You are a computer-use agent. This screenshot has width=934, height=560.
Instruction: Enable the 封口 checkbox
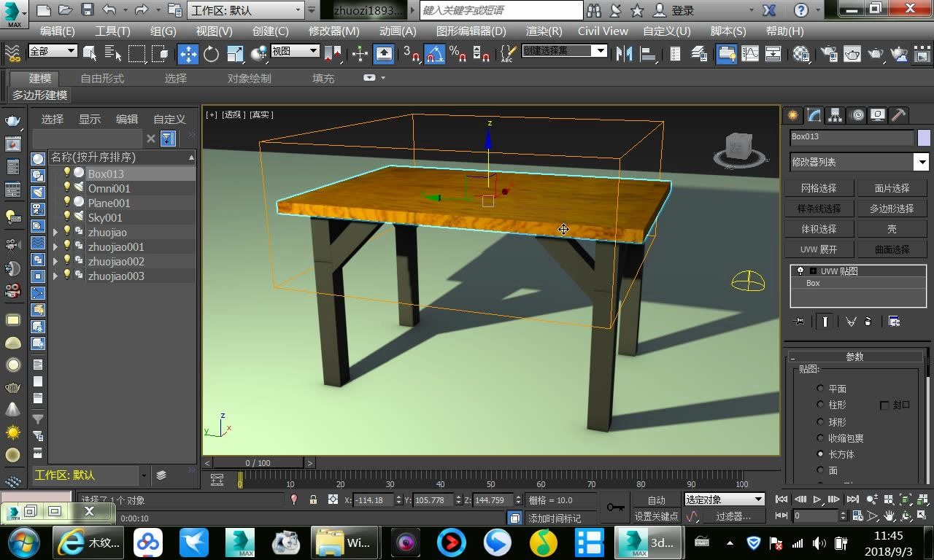(x=884, y=405)
